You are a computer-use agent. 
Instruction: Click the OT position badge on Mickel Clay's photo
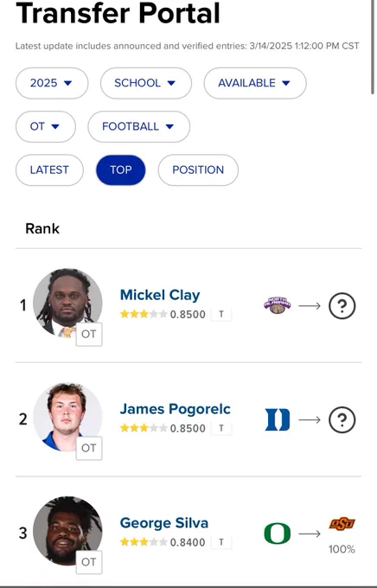click(x=89, y=334)
